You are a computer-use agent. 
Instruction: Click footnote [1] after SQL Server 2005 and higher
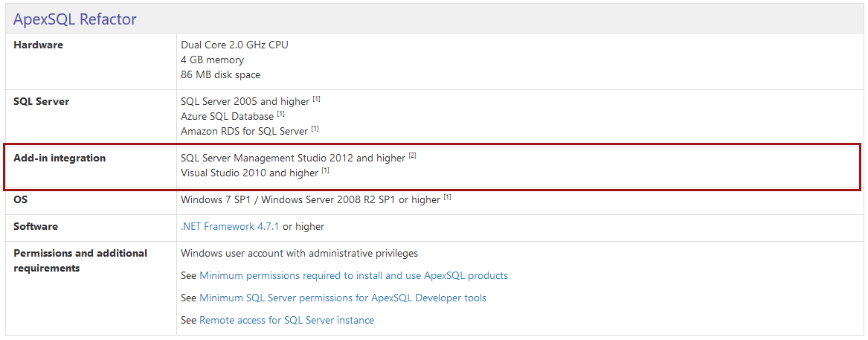click(x=317, y=99)
